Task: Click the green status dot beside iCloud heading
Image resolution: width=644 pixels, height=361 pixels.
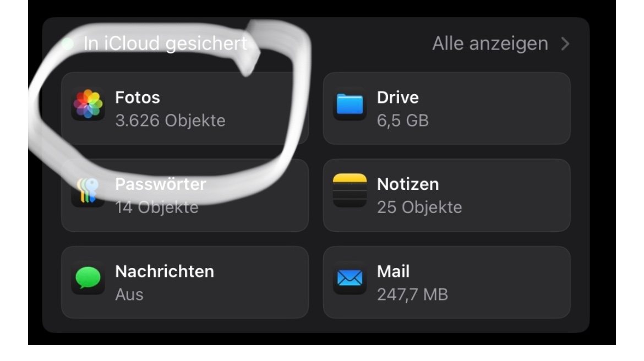Action: (68, 43)
